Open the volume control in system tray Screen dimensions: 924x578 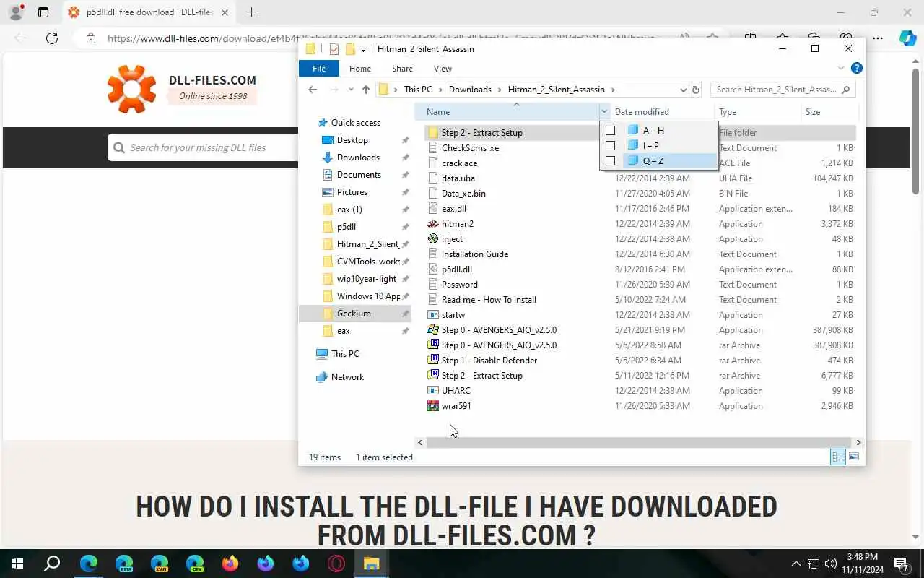tap(831, 564)
